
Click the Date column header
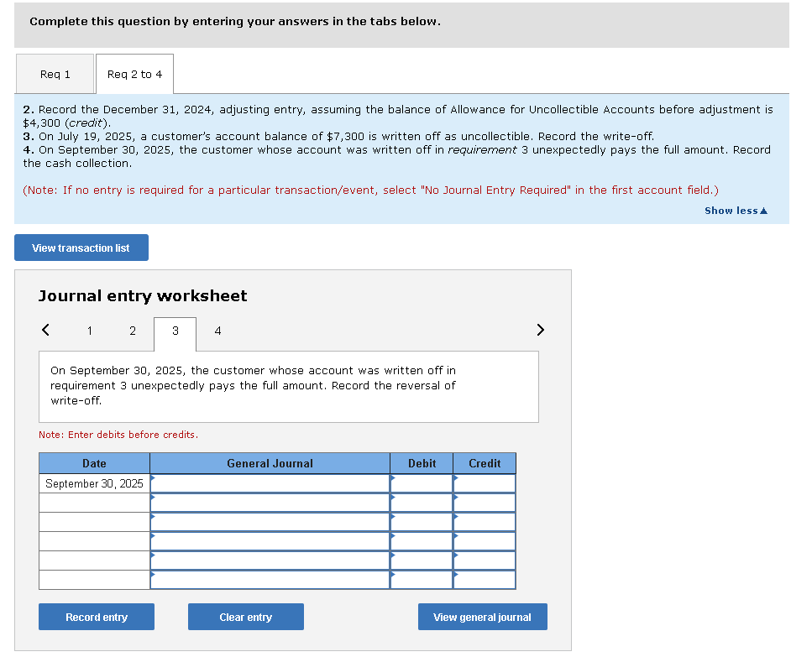click(x=94, y=463)
